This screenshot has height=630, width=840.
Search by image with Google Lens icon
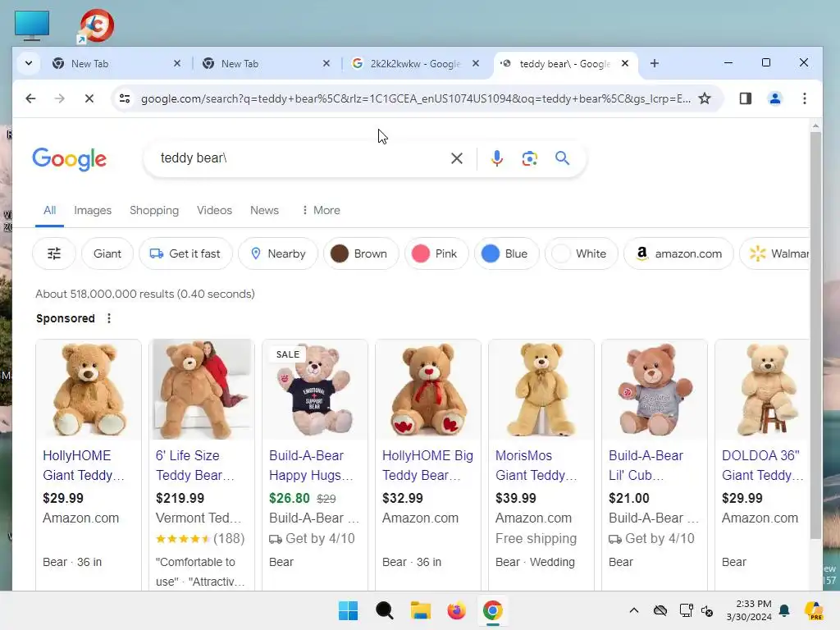(529, 158)
